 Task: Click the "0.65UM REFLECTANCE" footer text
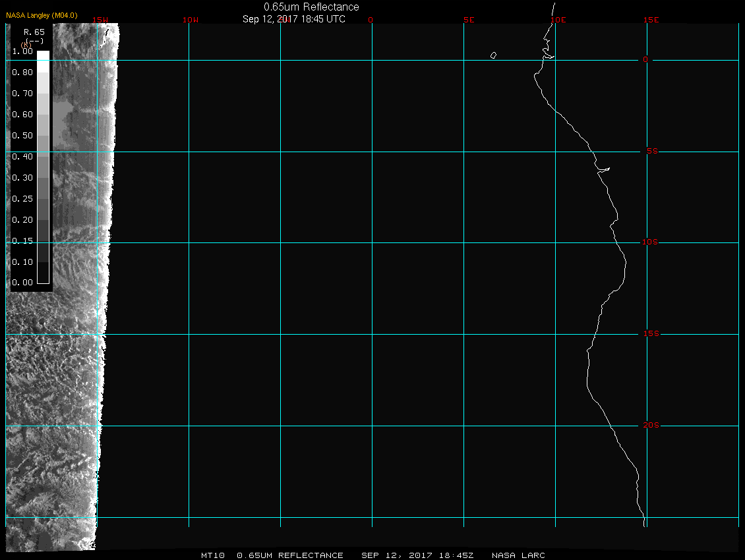[290, 555]
